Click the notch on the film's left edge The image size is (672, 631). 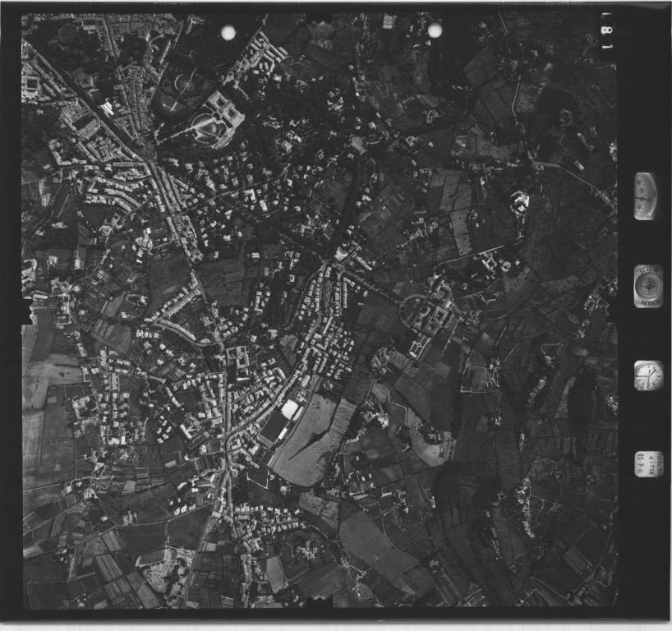coord(29,311)
